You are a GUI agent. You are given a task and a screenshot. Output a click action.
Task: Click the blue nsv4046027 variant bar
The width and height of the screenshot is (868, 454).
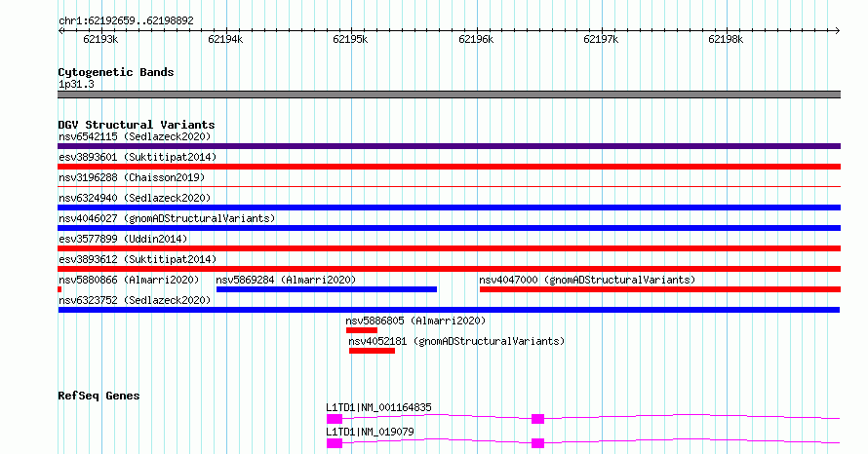click(449, 228)
